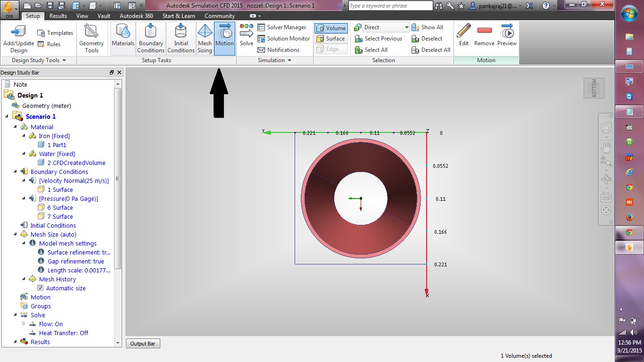
Task: Click the keyword search input field
Action: pyautogui.click(x=390, y=6)
